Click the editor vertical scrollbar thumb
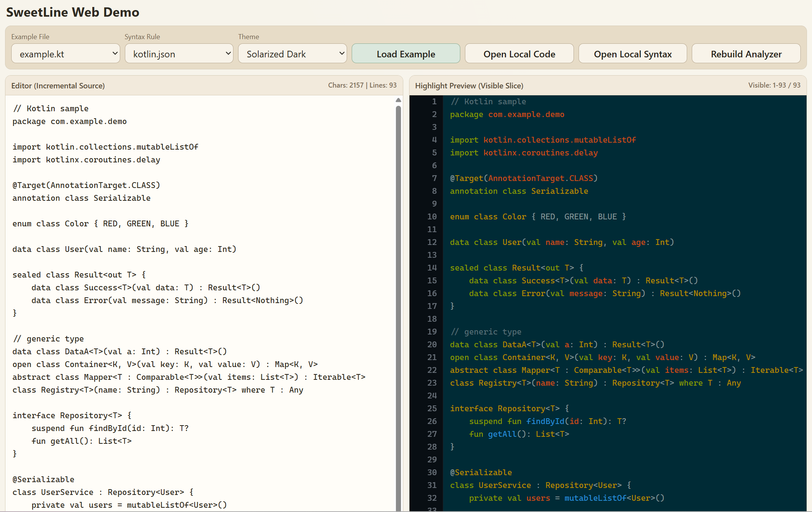The width and height of the screenshot is (812, 512). [x=398, y=308]
